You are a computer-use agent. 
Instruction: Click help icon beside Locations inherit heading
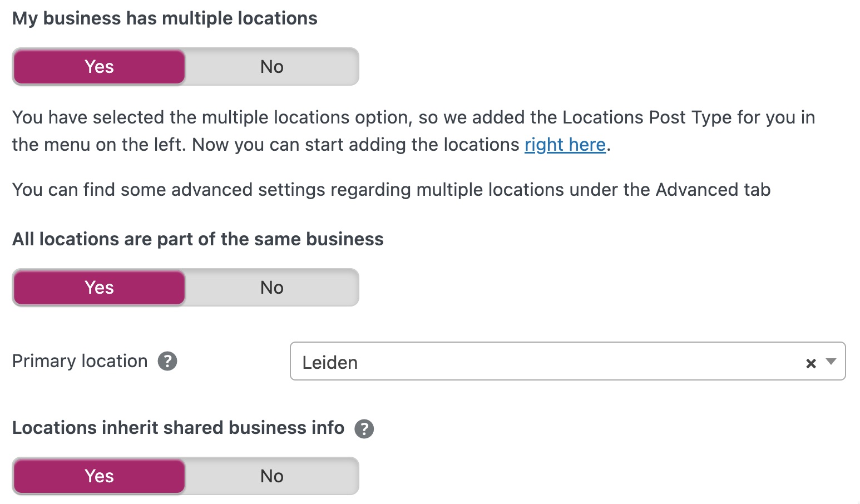coord(364,429)
